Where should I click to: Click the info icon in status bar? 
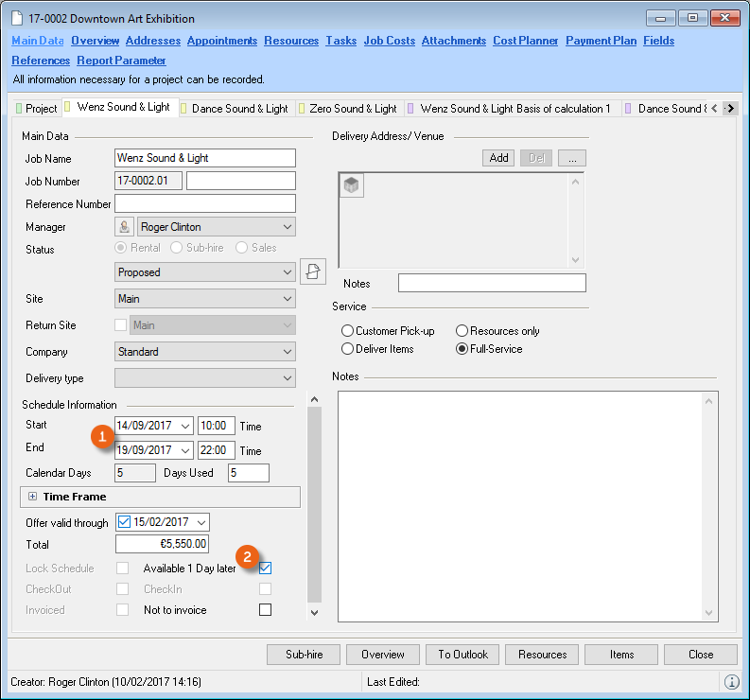tap(731, 681)
